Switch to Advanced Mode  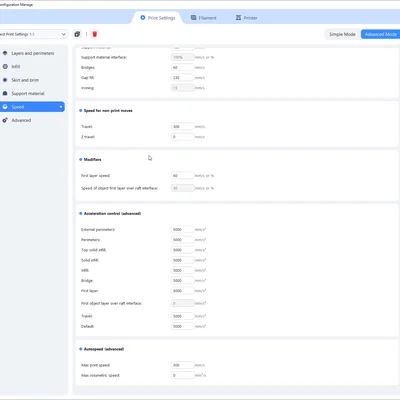click(x=380, y=34)
